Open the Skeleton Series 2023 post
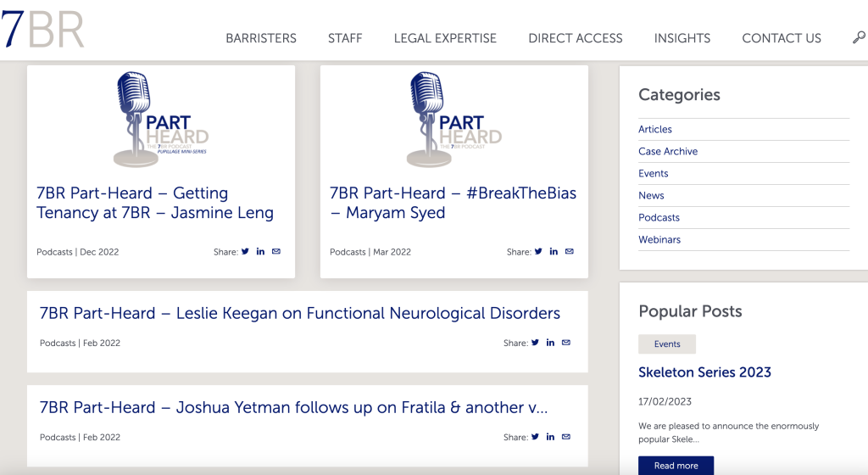This screenshot has width=868, height=475. coord(704,372)
